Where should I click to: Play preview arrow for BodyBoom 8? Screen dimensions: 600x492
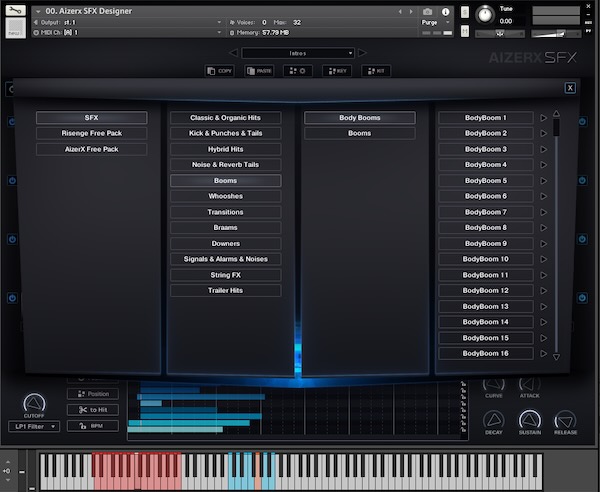click(x=543, y=228)
